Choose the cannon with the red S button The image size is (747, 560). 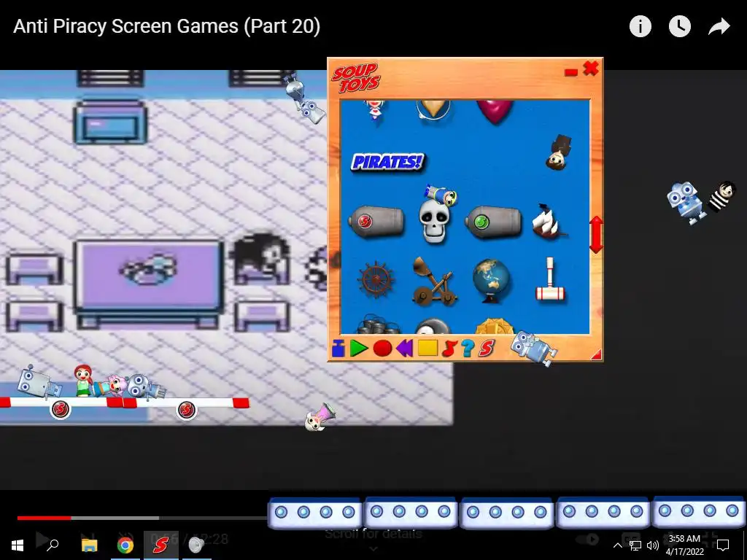[x=376, y=222]
